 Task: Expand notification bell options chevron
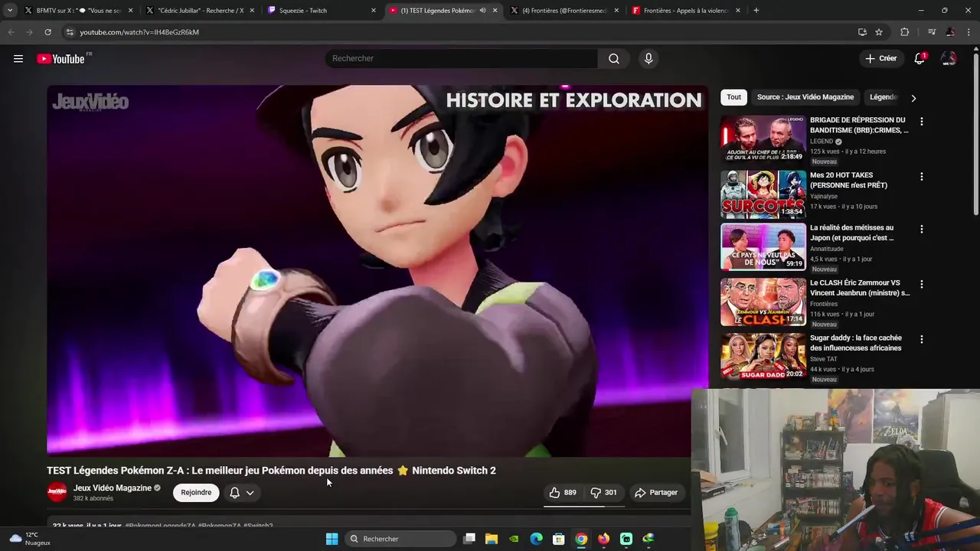[250, 493]
